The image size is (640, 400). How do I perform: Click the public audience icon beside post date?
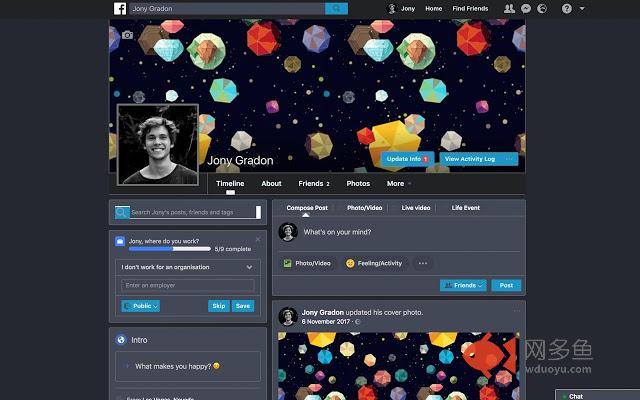358,322
